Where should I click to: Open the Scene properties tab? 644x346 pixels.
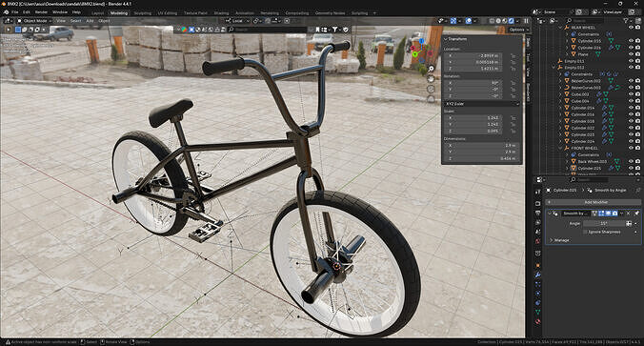[x=537, y=232]
